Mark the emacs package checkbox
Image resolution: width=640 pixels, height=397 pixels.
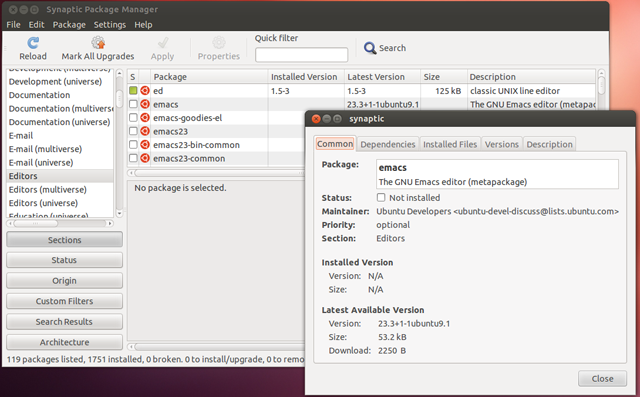pyautogui.click(x=133, y=104)
